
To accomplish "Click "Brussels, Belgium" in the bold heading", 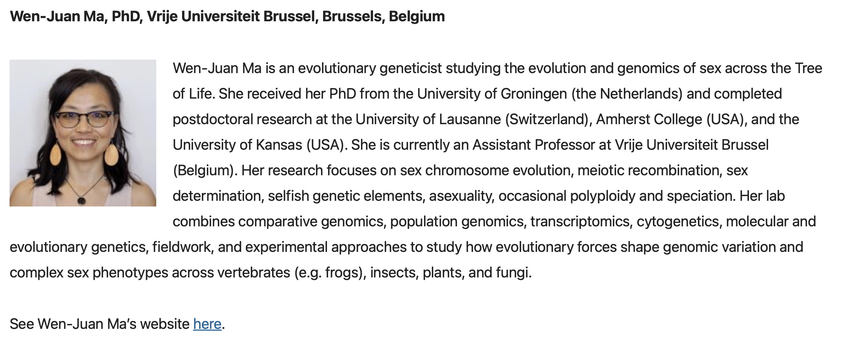I will [383, 17].
